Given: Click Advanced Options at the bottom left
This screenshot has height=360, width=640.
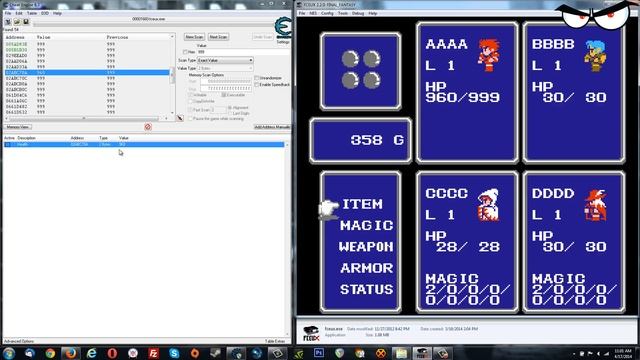Looking at the screenshot, I should [19, 341].
